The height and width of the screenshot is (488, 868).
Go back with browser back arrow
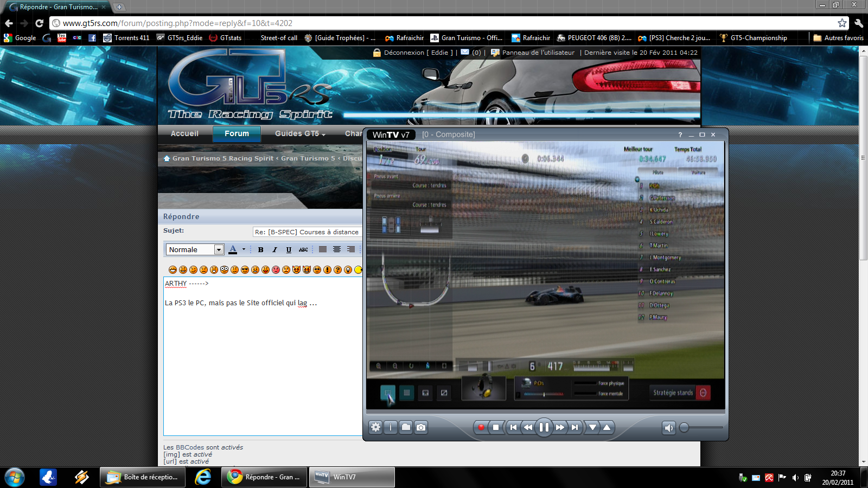pyautogui.click(x=9, y=23)
